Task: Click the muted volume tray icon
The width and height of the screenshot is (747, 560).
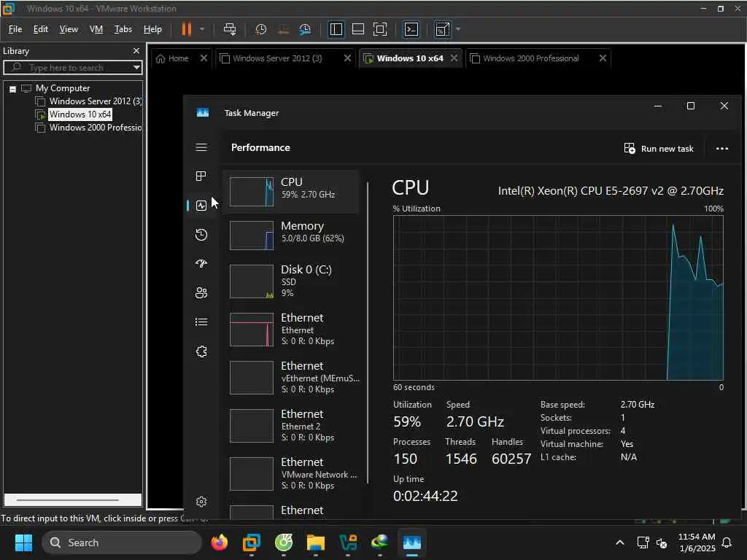Action: 661,542
